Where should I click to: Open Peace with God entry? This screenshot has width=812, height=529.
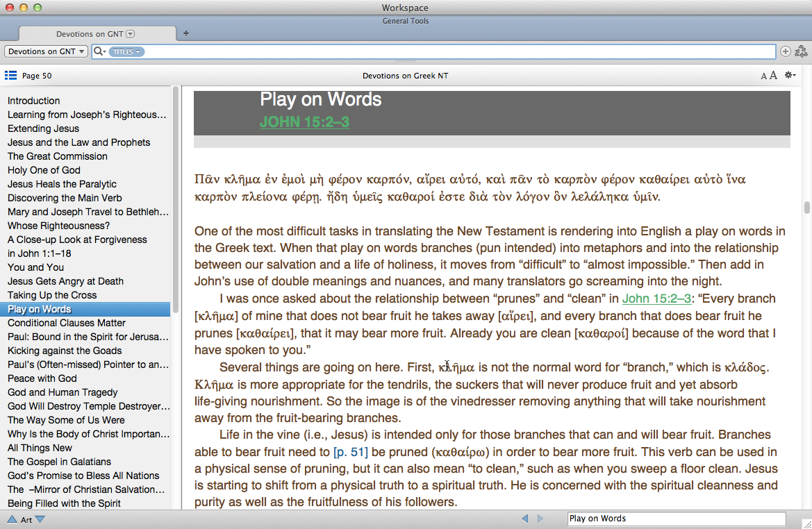pos(42,378)
